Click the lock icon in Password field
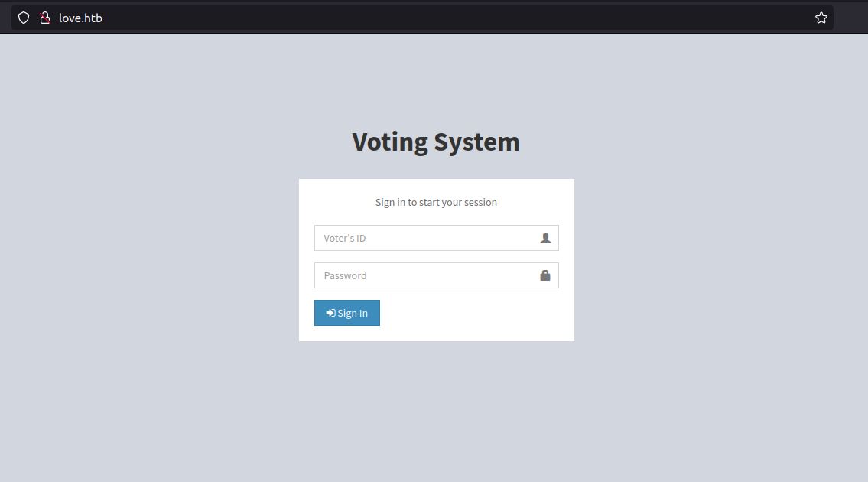Viewport: 868px width, 482px height. coord(545,275)
